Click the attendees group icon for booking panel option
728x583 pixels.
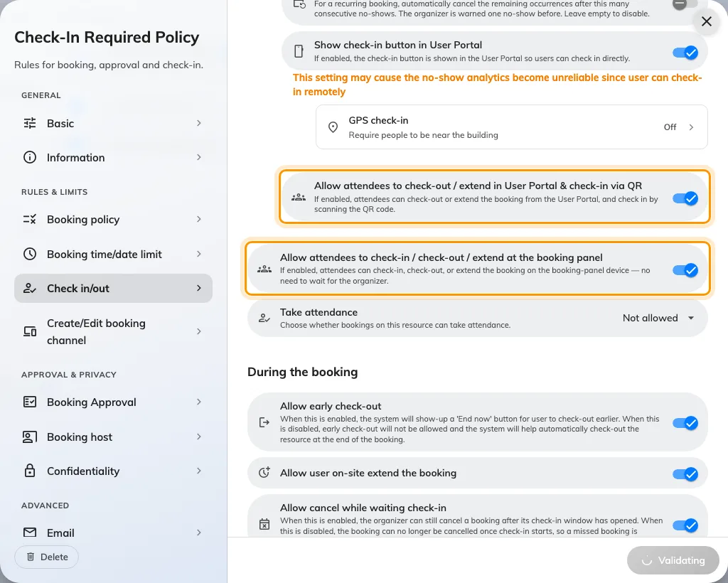[x=264, y=269]
